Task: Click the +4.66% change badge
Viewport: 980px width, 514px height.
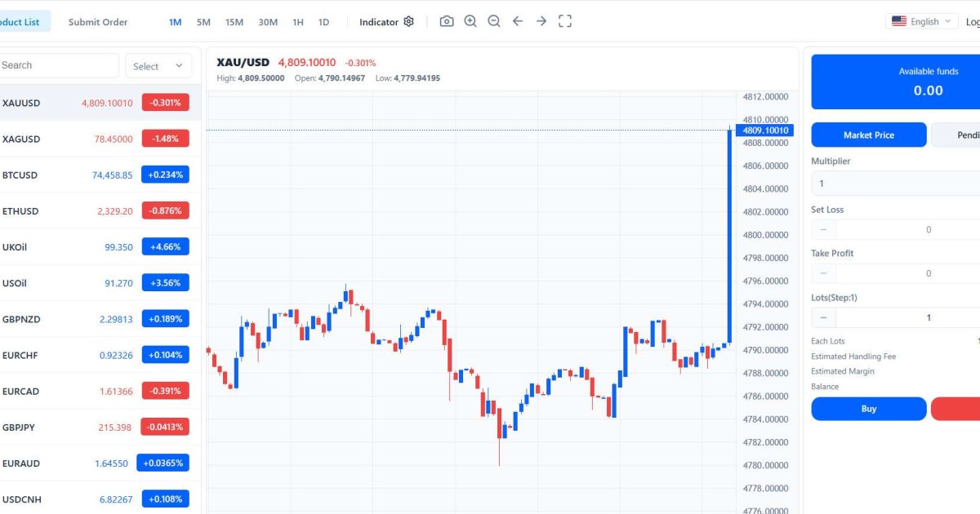Action: click(x=165, y=246)
